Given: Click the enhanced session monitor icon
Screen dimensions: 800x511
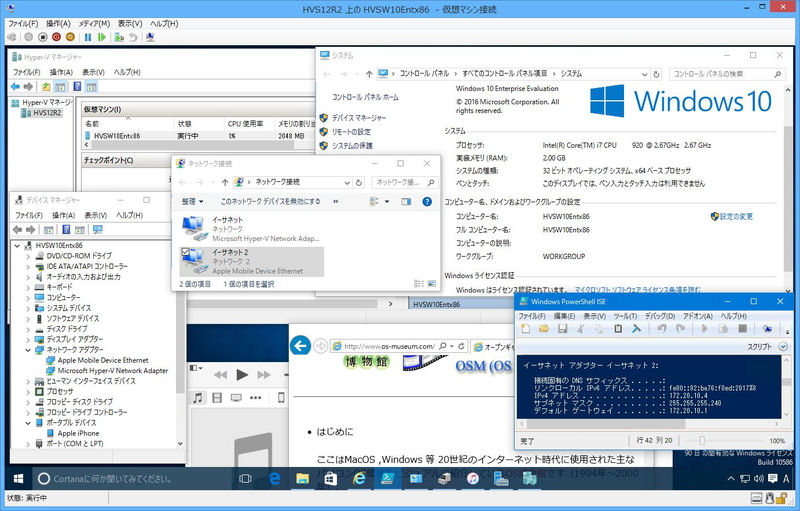Looking at the screenshot, I should coord(150,37).
